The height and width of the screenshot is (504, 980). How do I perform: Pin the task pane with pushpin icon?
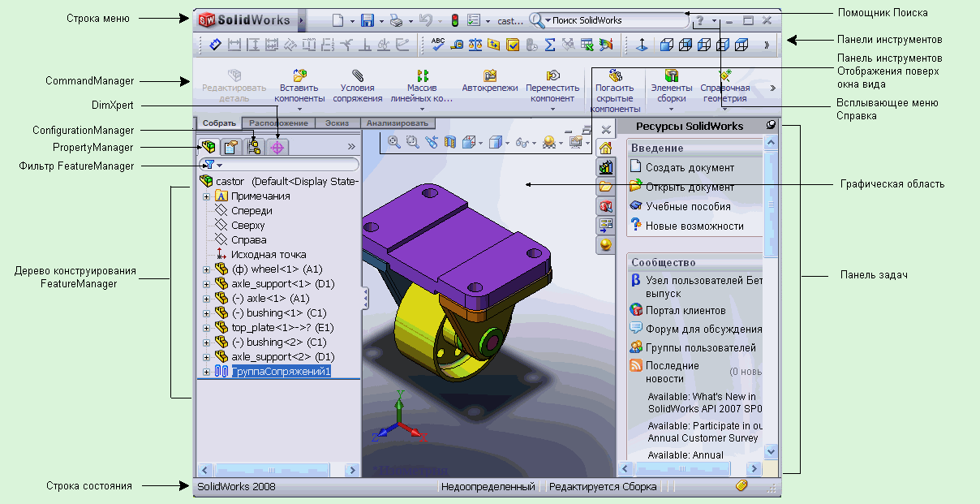coord(770,125)
